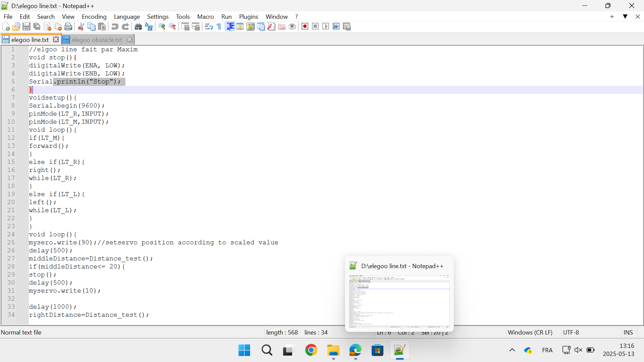This screenshot has height=362, width=644.
Task: Start macro recording with red dot
Action: [305, 26]
